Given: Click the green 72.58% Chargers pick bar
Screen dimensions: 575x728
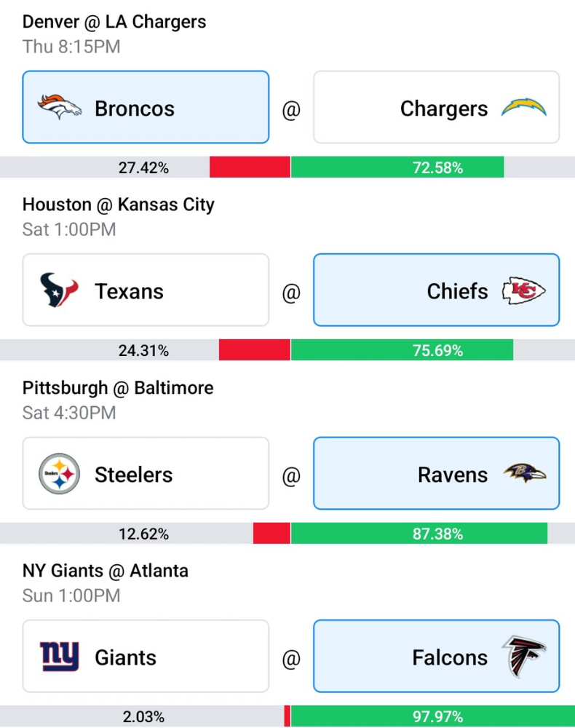Looking at the screenshot, I should click(397, 167).
